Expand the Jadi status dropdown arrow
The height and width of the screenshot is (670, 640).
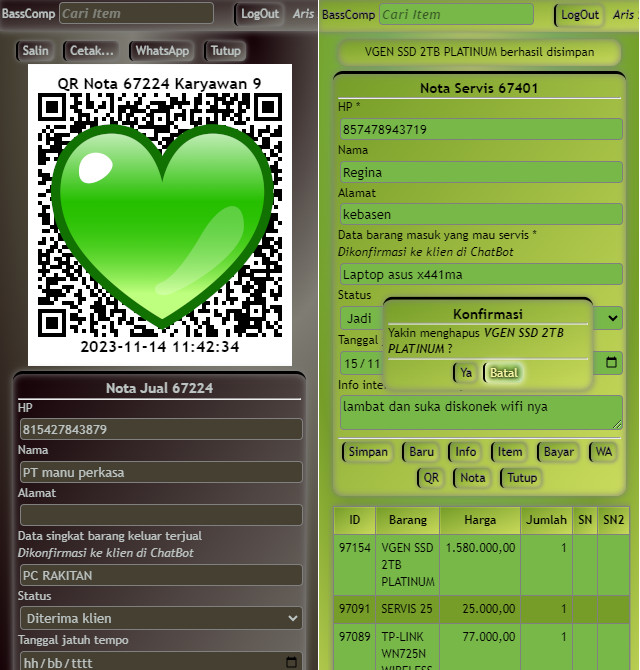(x=613, y=318)
